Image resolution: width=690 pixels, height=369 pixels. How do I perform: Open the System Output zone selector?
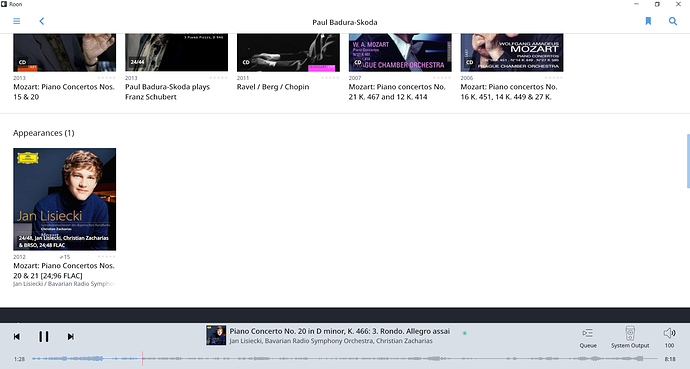630,338
